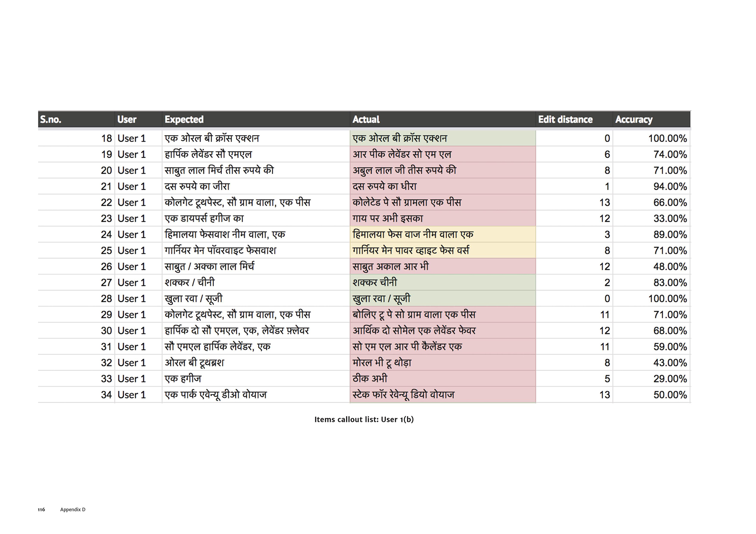This screenshot has width=756, height=534.
Task: Select the 29.00% accuracy cell in row 33
Action: click(670, 379)
